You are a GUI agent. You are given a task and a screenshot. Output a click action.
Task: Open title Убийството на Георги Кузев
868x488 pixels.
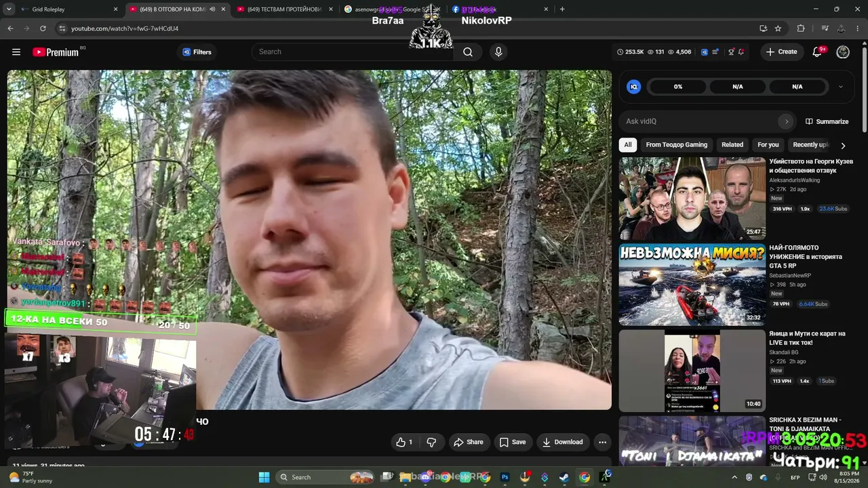click(x=811, y=166)
